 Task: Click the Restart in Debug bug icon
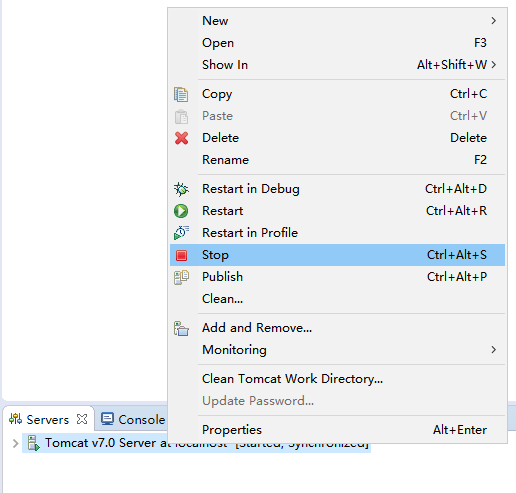181,189
